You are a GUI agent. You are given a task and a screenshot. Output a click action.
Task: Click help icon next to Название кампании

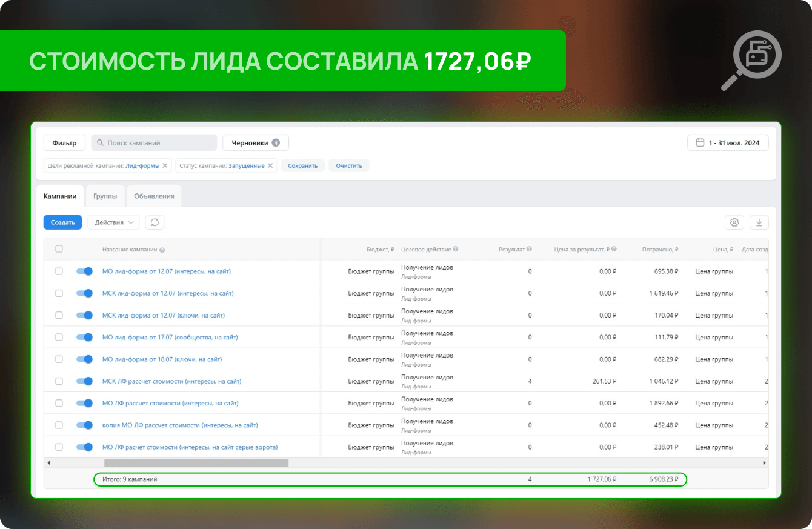click(x=162, y=250)
